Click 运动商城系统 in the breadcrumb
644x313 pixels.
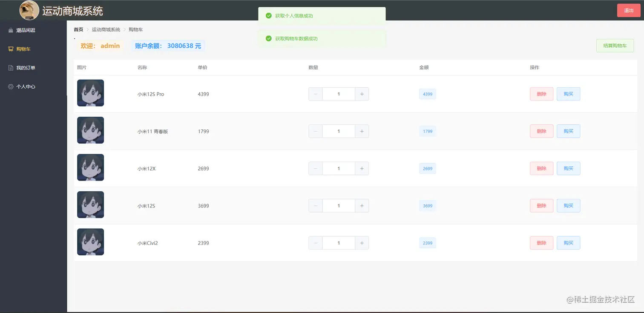(x=106, y=29)
